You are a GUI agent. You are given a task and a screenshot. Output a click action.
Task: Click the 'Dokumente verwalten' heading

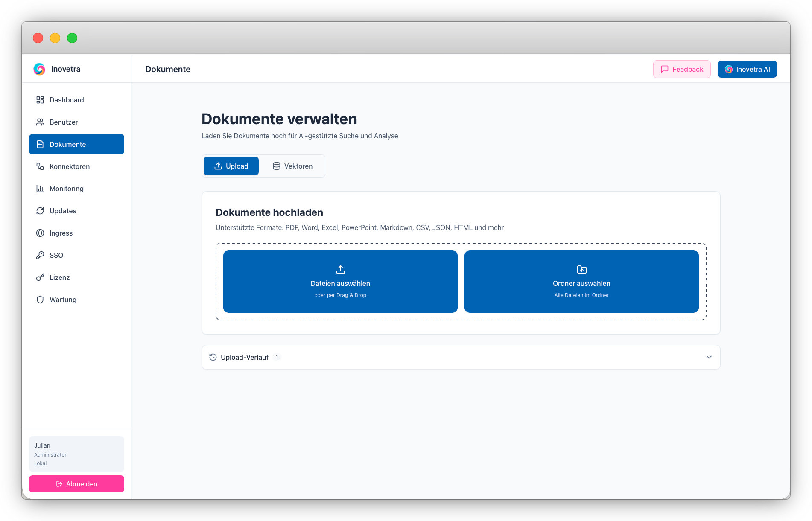[x=279, y=119]
